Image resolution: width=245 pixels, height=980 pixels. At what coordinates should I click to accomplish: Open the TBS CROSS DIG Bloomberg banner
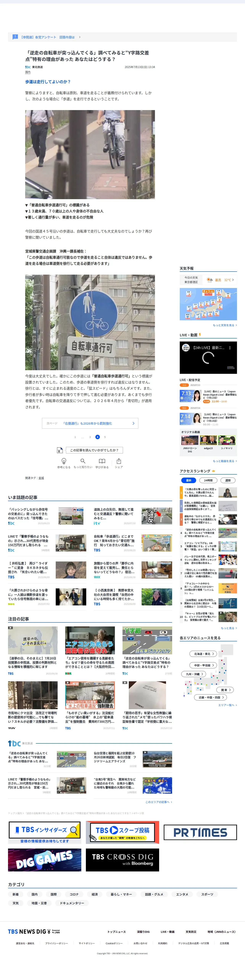click(x=122, y=860)
